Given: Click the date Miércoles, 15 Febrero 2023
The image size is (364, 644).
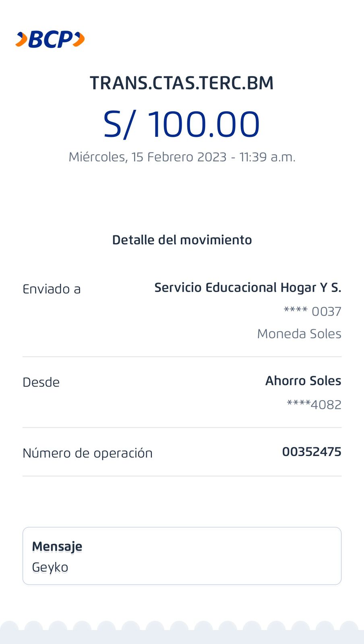Looking at the screenshot, I should (147, 157).
